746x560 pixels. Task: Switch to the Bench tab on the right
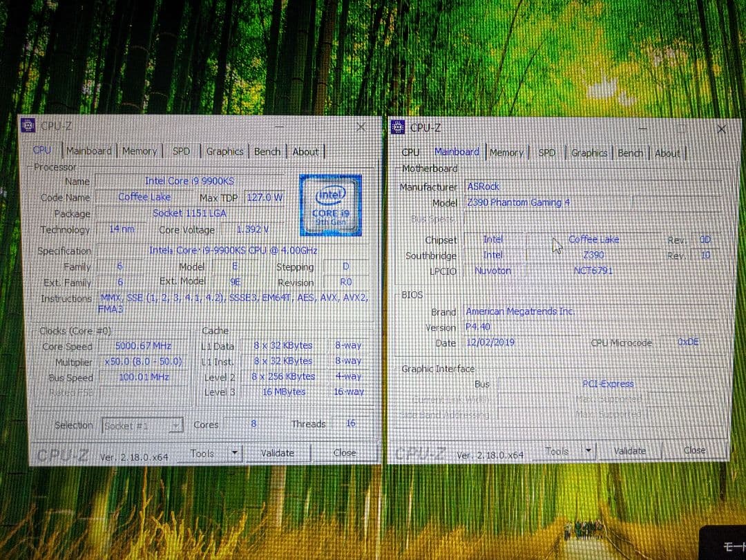point(630,153)
